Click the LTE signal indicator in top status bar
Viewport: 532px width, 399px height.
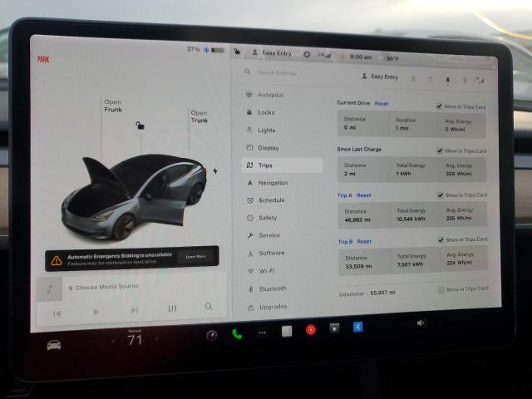[324, 56]
